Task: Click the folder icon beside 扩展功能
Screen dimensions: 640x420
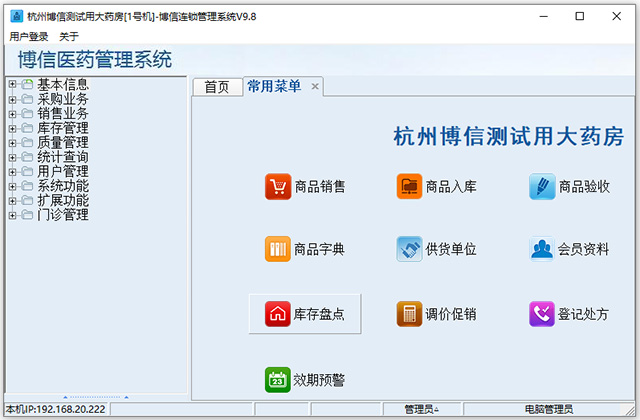Action: click(x=27, y=200)
